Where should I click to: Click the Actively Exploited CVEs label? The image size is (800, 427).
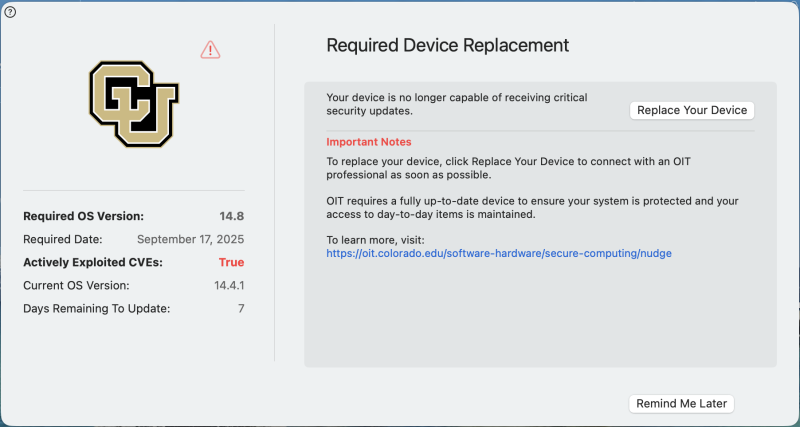click(x=93, y=263)
